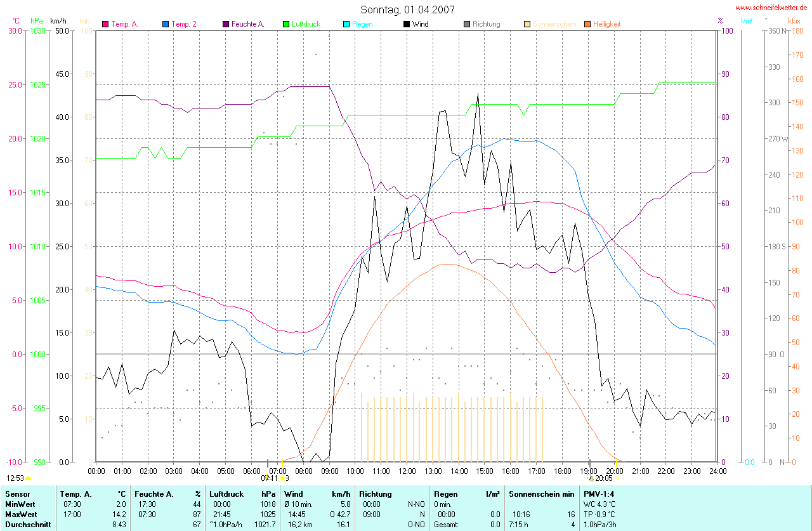Click the 12:00 time axis label
Image resolution: width=812 pixels, height=531 pixels.
tap(407, 471)
